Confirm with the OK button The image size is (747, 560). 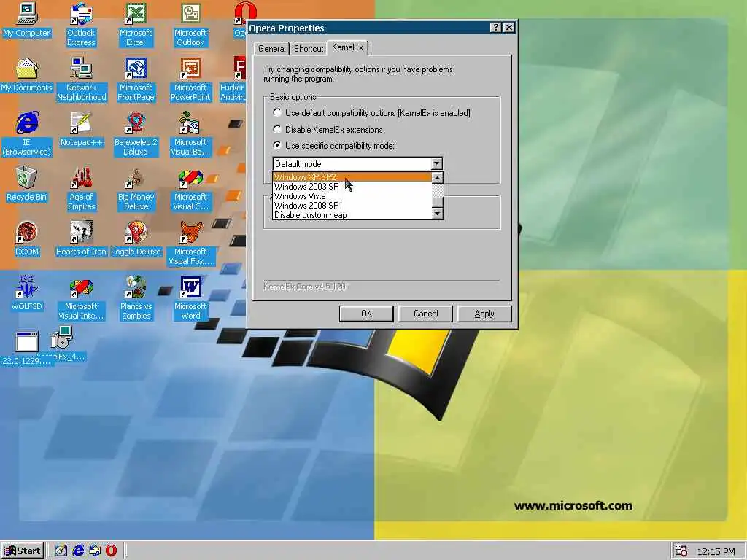pyautogui.click(x=366, y=314)
